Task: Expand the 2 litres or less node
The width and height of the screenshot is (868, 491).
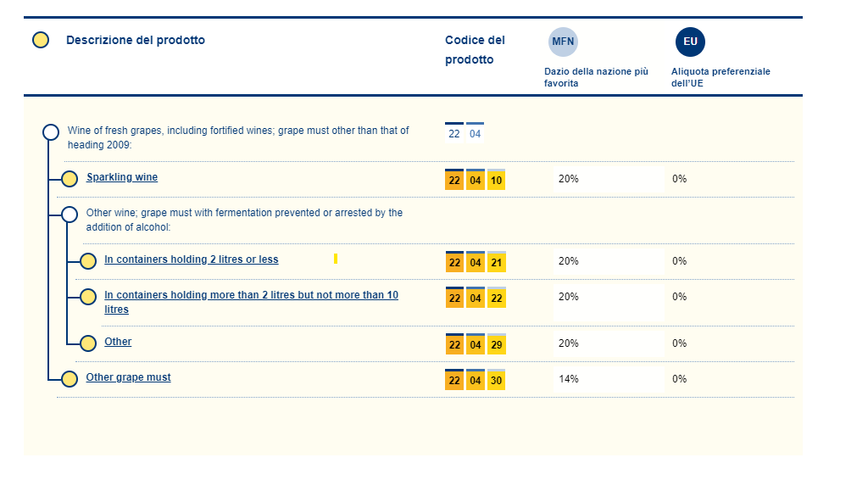Action: [x=87, y=261]
